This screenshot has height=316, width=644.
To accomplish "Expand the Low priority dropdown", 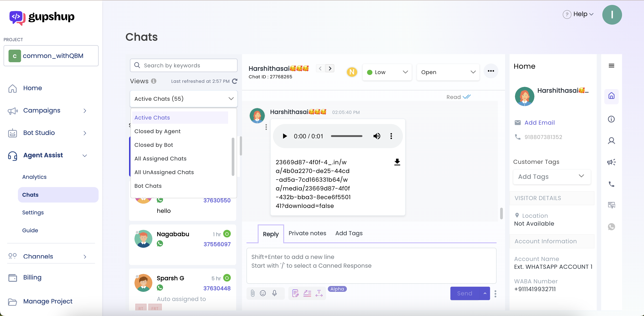I will (387, 72).
